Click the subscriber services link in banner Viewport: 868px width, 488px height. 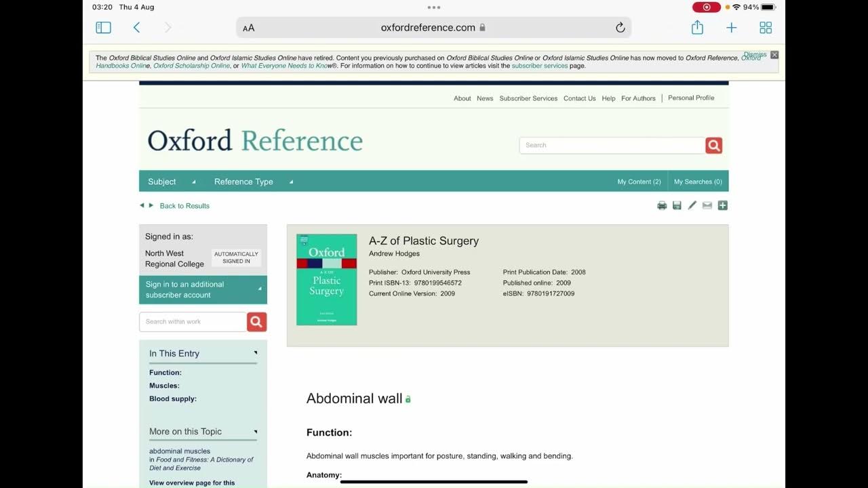click(540, 66)
